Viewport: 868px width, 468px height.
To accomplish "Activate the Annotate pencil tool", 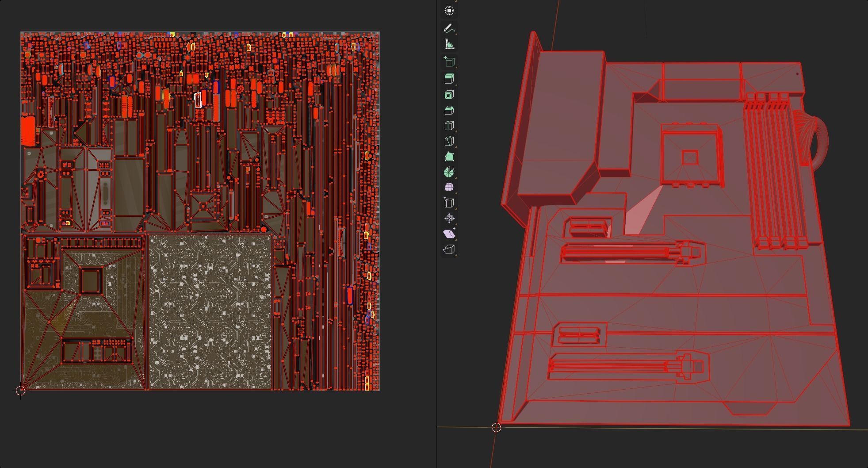I will click(449, 29).
